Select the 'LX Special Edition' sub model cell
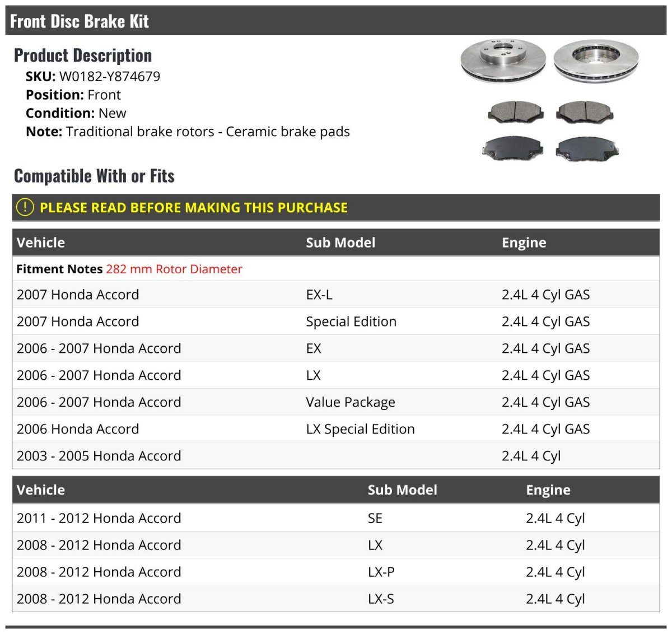 (360, 429)
